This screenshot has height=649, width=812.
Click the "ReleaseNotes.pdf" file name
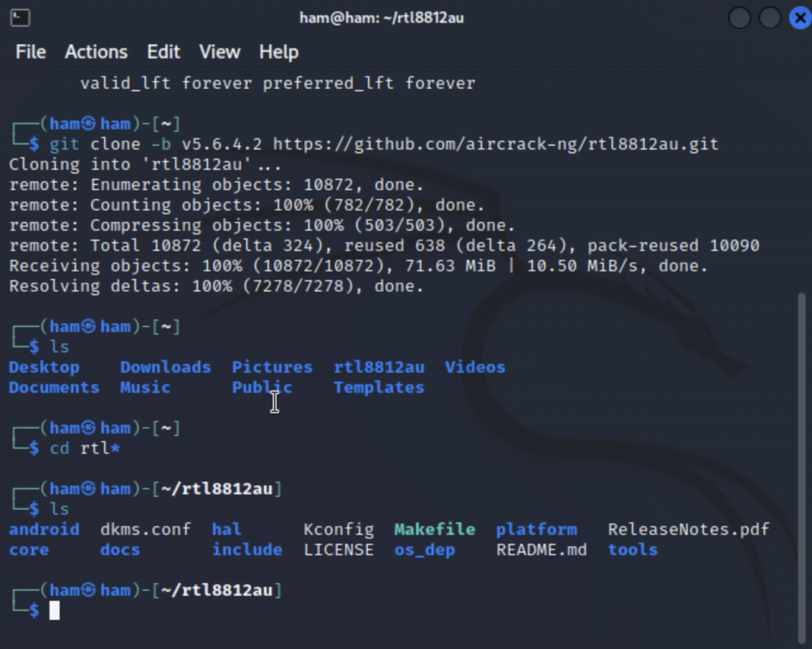[x=689, y=529]
